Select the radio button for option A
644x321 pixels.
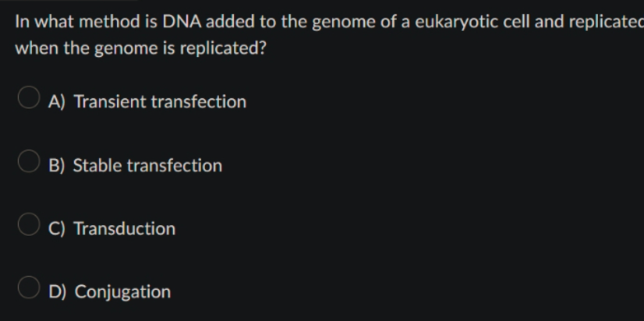tap(29, 97)
